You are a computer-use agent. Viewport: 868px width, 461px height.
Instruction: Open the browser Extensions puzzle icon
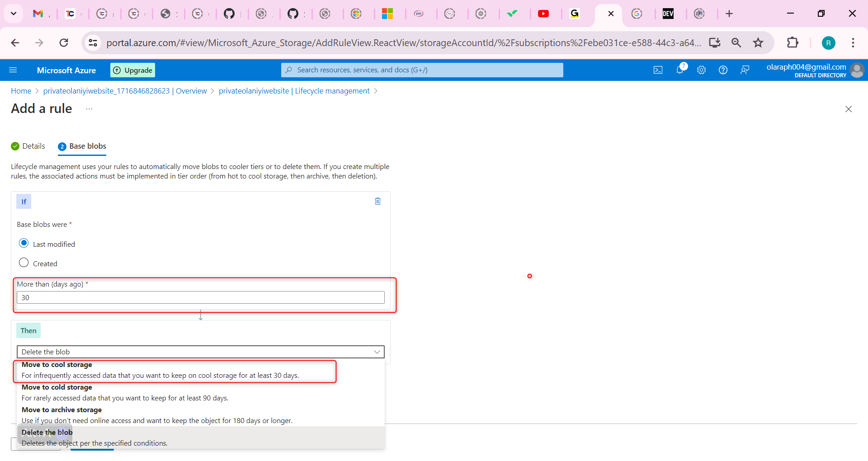point(793,43)
